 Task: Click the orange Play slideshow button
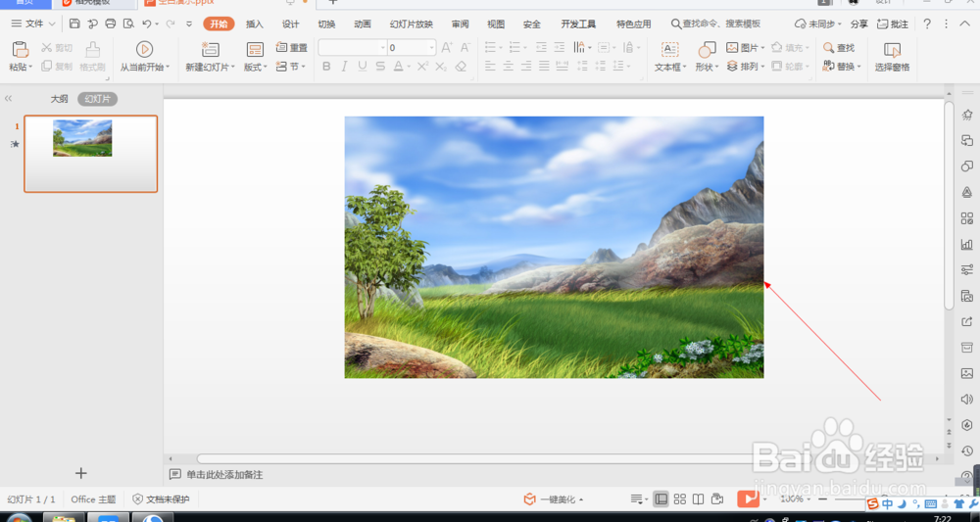coord(748,498)
